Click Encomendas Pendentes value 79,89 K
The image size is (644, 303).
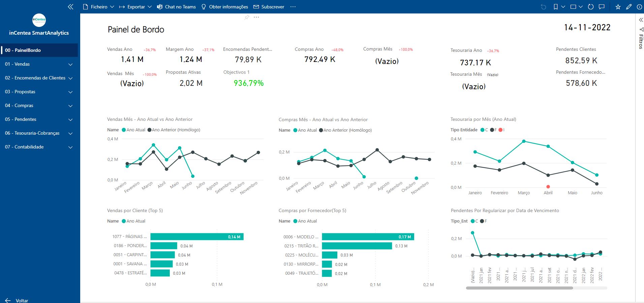[x=248, y=60]
